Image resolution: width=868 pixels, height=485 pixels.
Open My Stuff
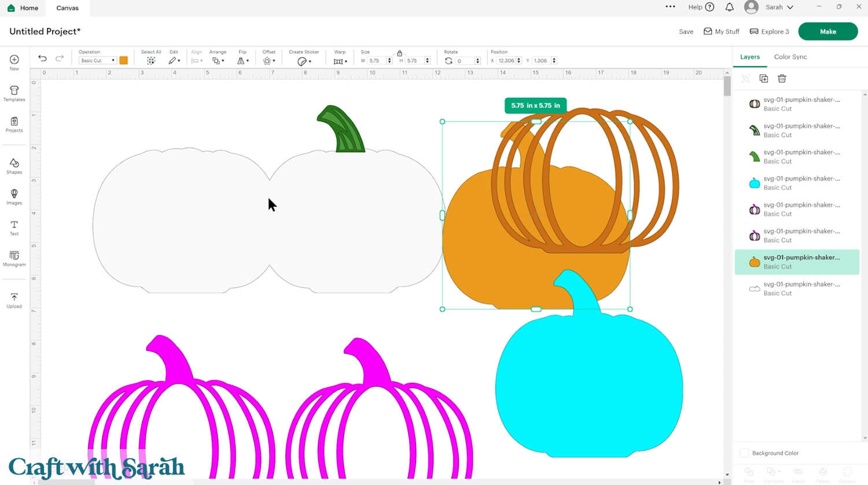pyautogui.click(x=722, y=31)
